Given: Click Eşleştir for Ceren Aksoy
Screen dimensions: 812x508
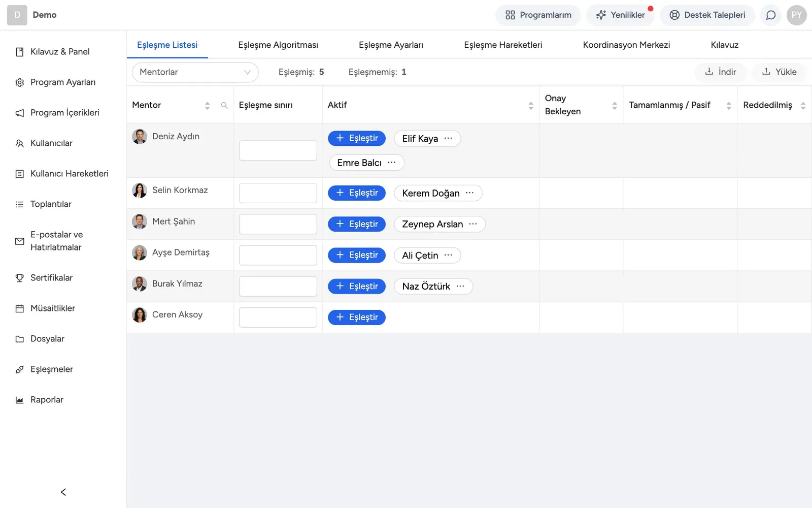Looking at the screenshot, I should (357, 317).
